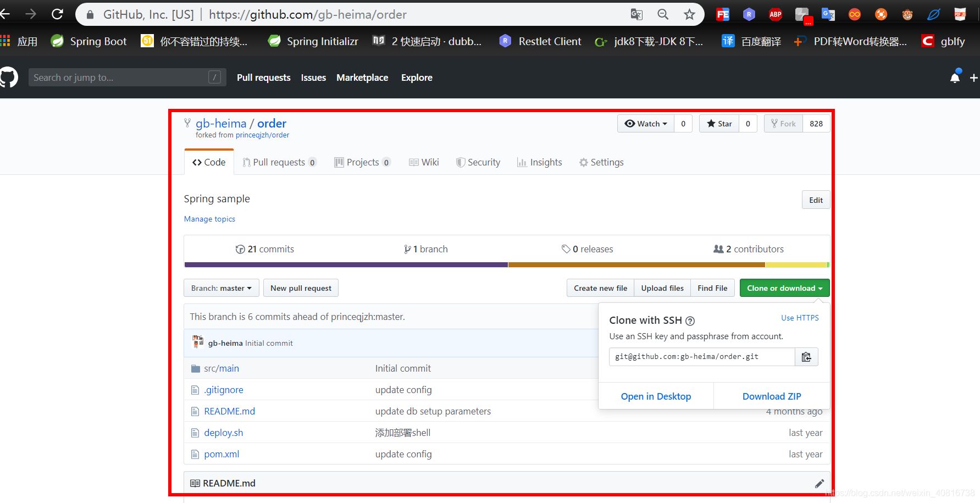Toggle the Clone or download dropdown

click(784, 288)
